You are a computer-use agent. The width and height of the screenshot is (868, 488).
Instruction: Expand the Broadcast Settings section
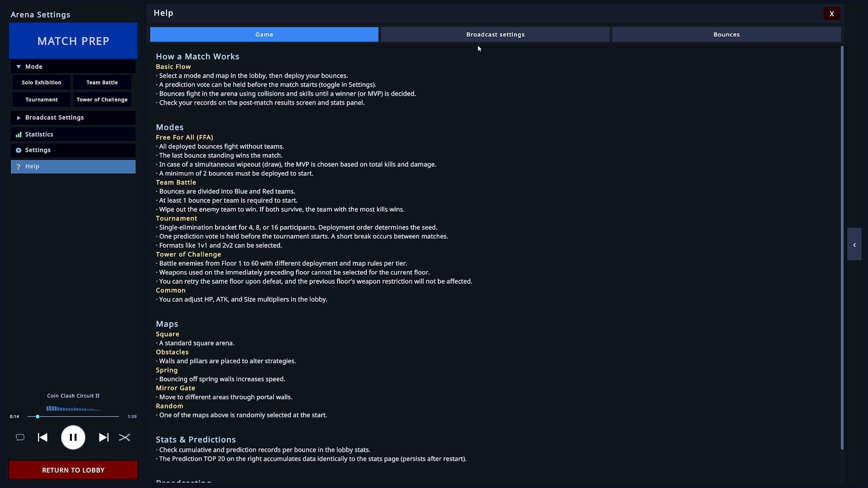click(73, 117)
